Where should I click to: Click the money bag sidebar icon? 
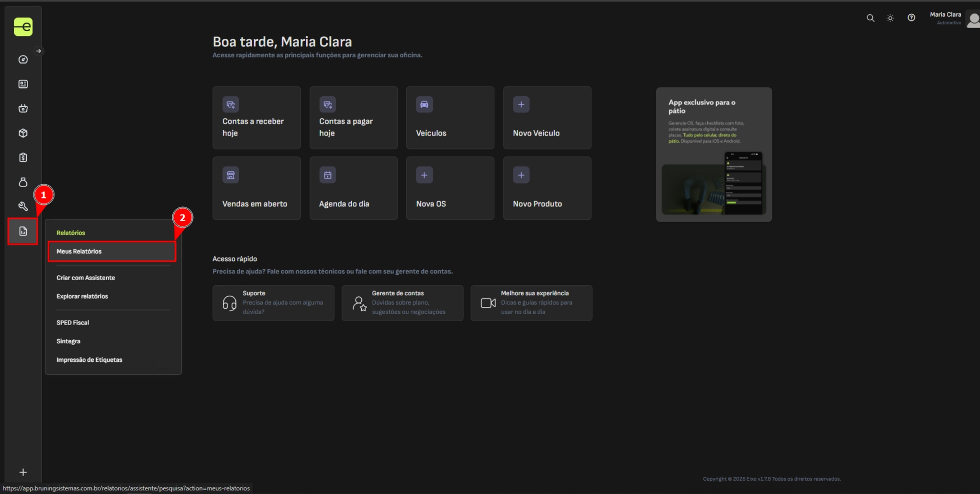pos(23,182)
